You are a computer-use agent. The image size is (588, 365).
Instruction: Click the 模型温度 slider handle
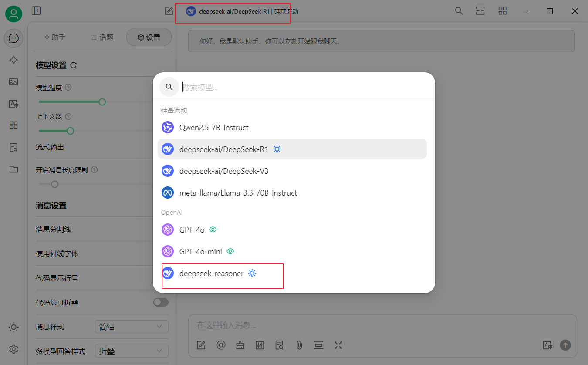pos(102,102)
